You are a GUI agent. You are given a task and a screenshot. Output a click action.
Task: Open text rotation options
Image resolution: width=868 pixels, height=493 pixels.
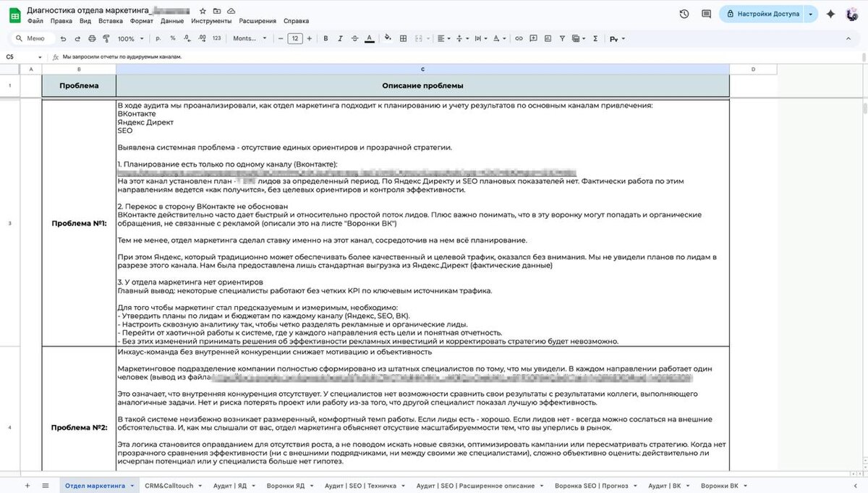(x=500, y=38)
